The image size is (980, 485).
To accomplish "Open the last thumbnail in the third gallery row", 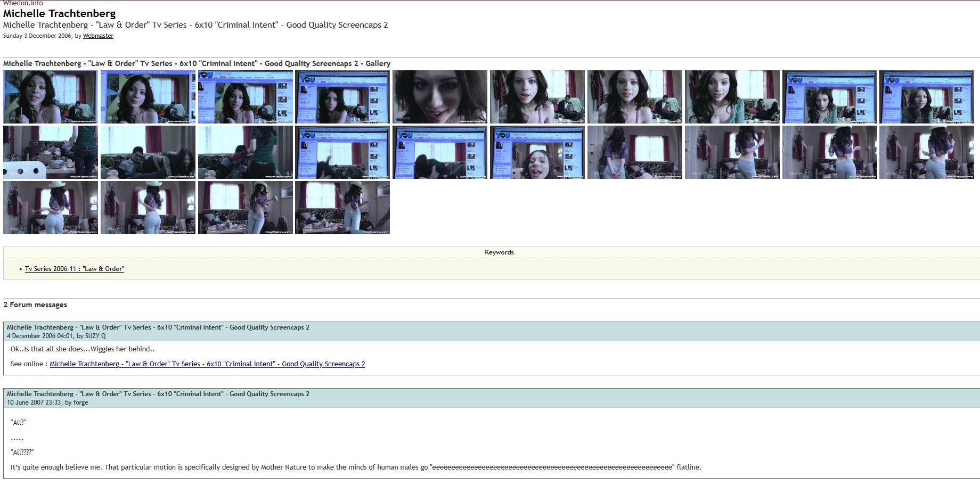I will point(342,208).
